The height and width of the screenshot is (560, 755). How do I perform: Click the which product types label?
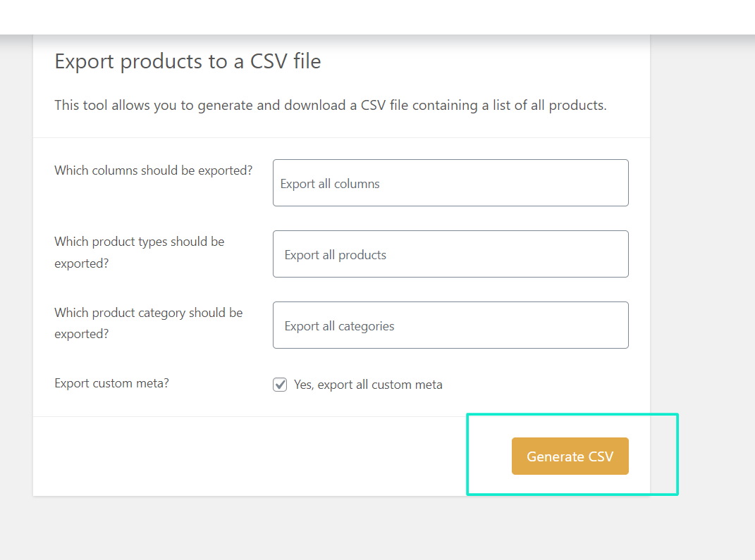[139, 251]
